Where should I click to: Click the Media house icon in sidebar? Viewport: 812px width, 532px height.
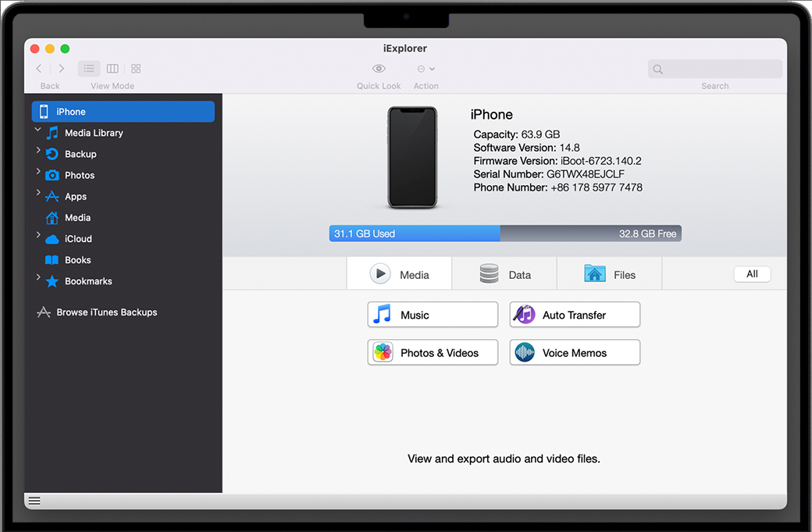click(52, 218)
